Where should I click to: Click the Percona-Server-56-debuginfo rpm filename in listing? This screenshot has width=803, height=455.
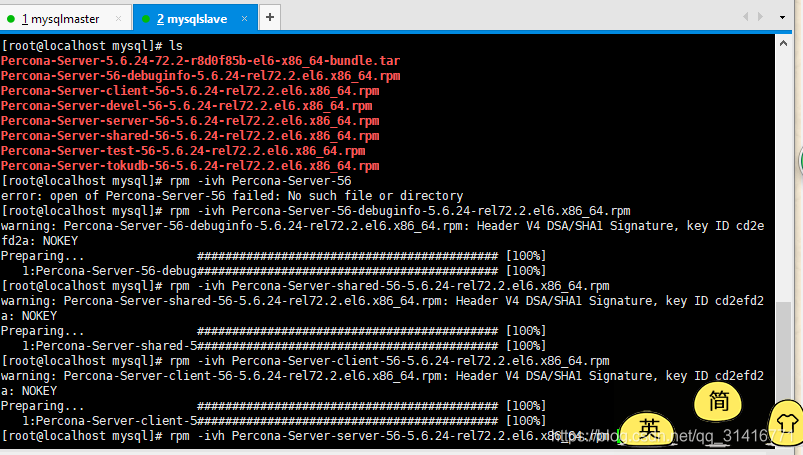coord(200,76)
